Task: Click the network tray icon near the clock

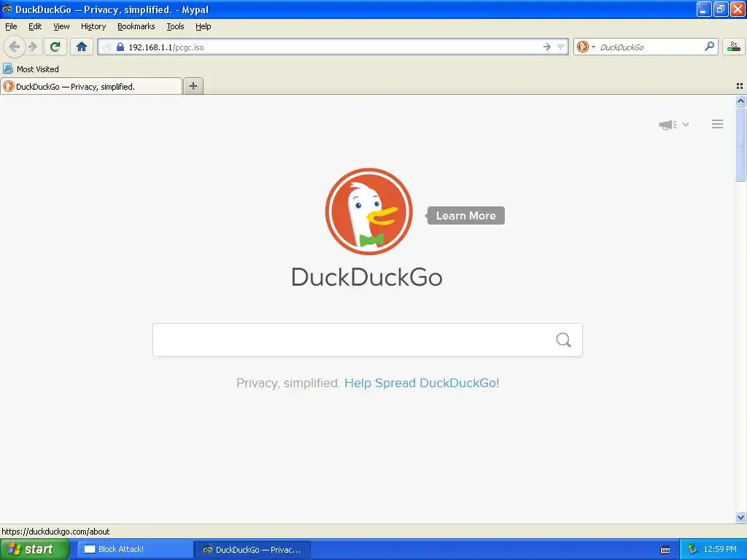Action: (x=692, y=550)
